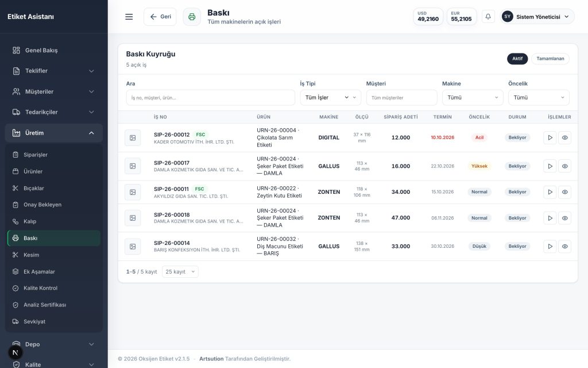Open Kalite Kontrol in the sidebar

pyautogui.click(x=53, y=288)
